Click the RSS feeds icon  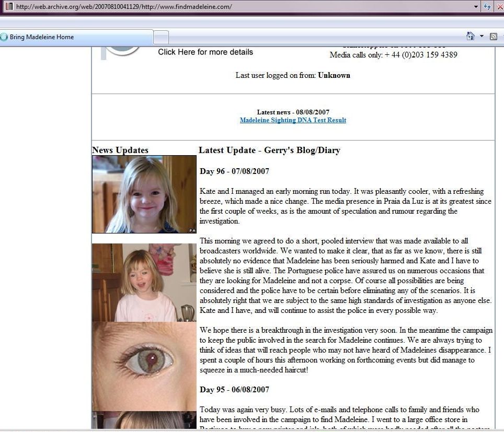(x=493, y=37)
